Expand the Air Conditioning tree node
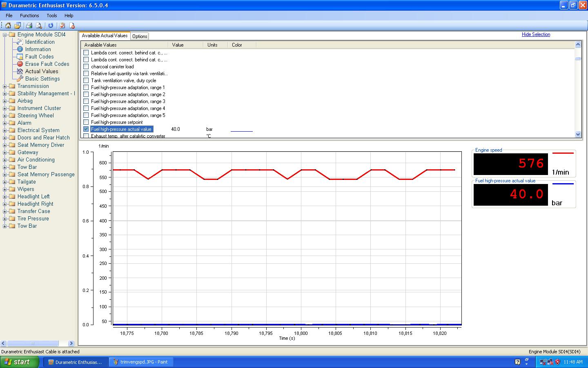588x368 pixels. coord(5,160)
